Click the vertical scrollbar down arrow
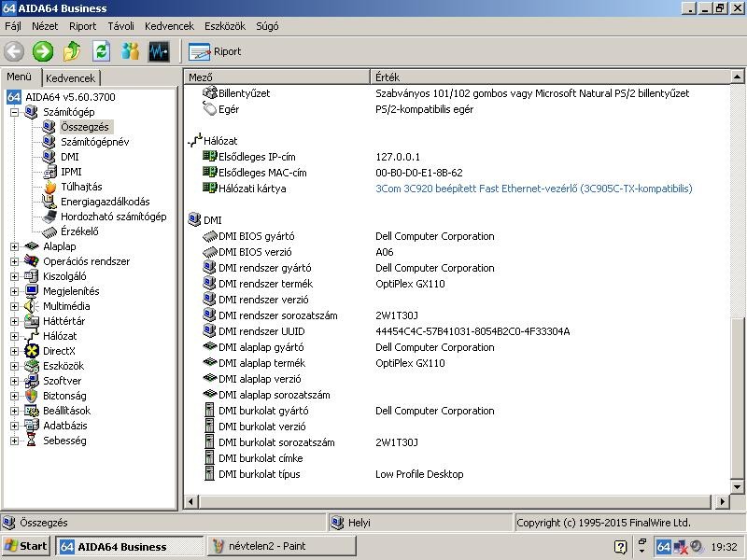The height and width of the screenshot is (560, 747). tap(738, 486)
